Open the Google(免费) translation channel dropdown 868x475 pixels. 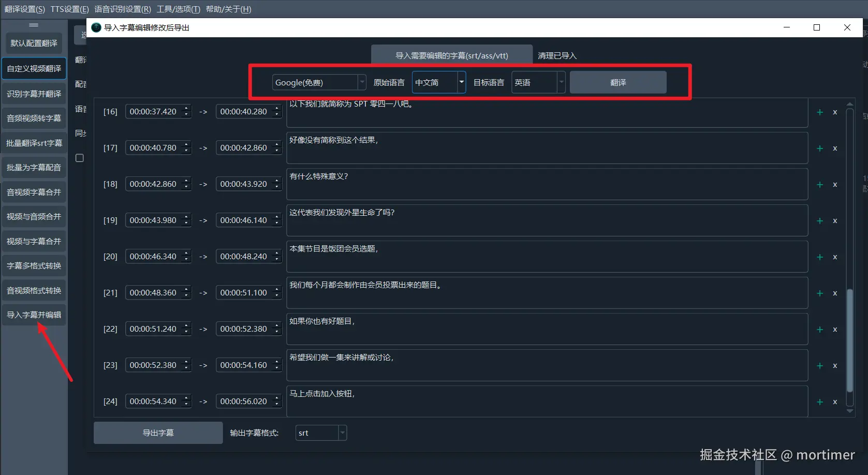[x=319, y=82]
